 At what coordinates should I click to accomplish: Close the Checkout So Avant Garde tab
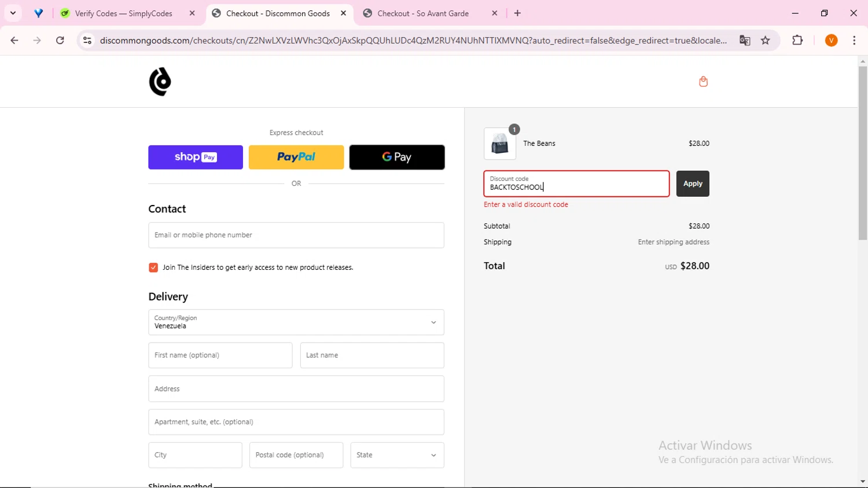494,13
